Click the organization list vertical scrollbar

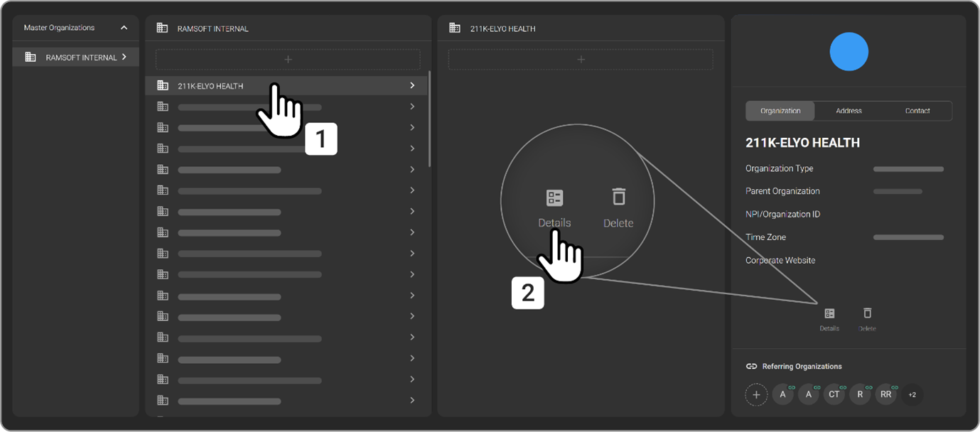pyautogui.click(x=429, y=118)
